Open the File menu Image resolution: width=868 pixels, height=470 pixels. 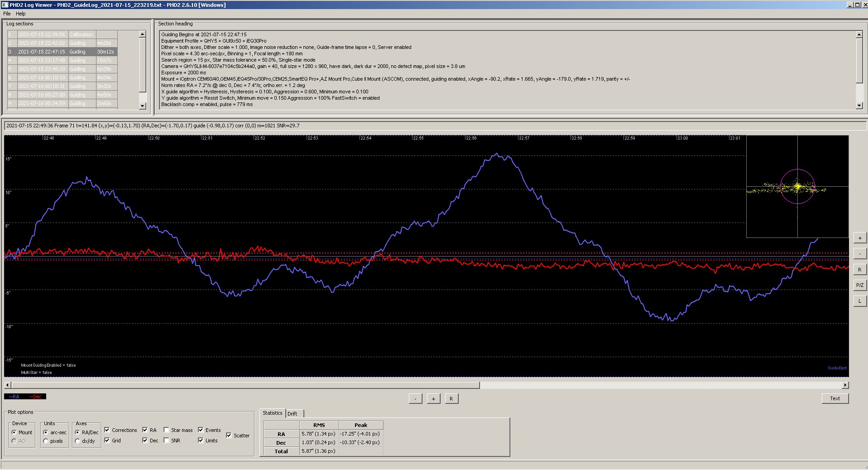(7, 14)
